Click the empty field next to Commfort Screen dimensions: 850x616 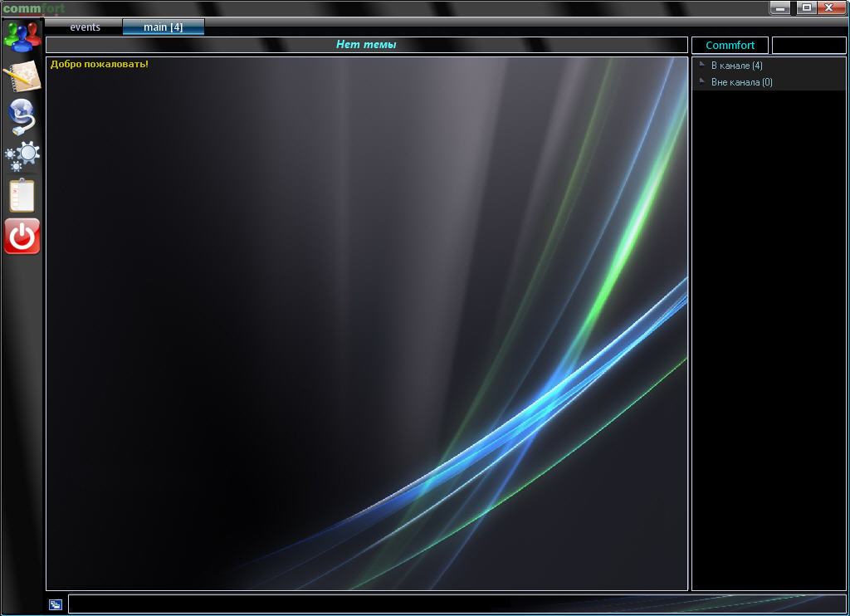point(808,45)
